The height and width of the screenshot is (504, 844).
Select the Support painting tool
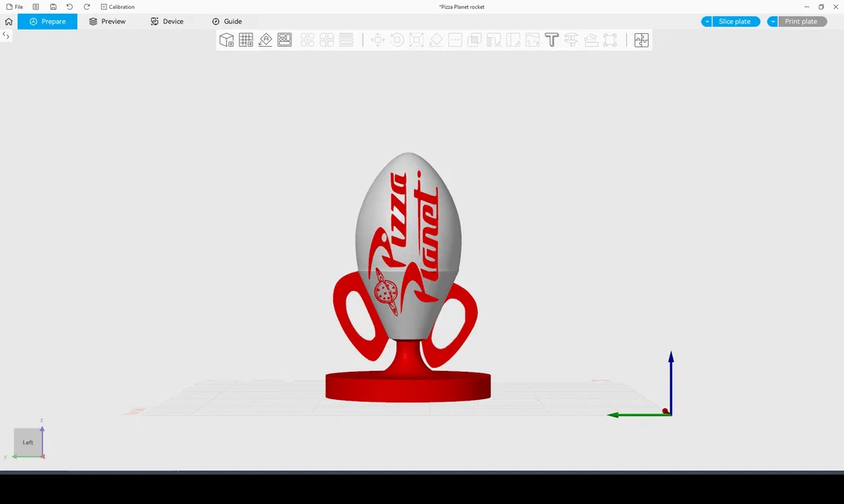point(494,40)
